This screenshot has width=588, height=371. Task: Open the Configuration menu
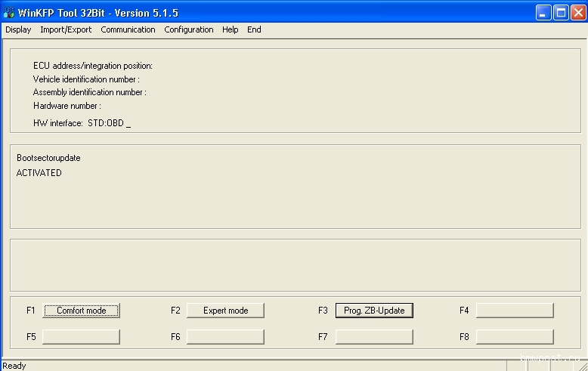[189, 29]
